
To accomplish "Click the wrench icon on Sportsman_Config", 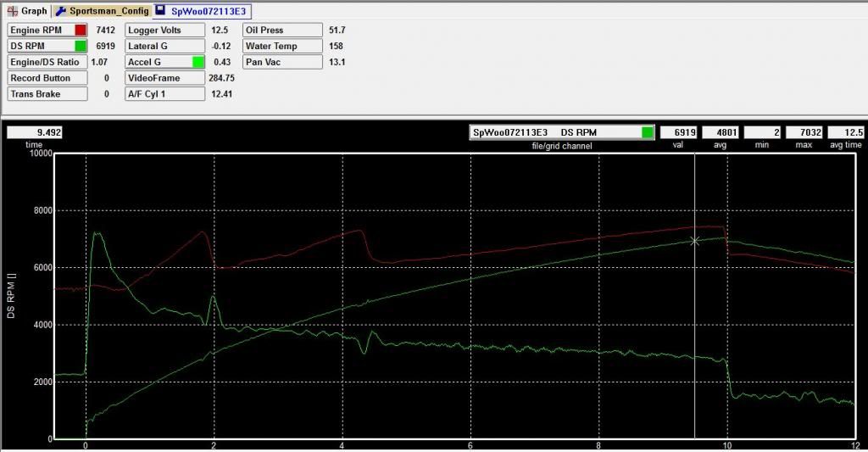I will coord(61,11).
